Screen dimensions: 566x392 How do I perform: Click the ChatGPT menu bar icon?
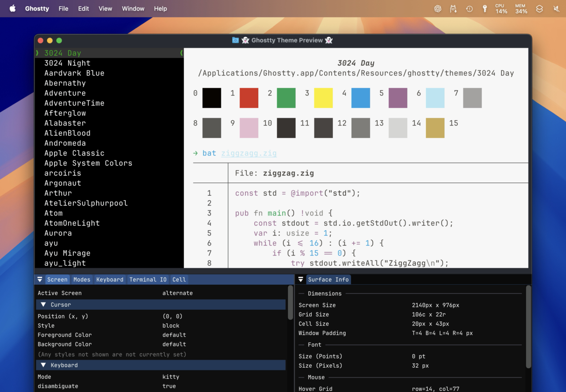click(438, 8)
